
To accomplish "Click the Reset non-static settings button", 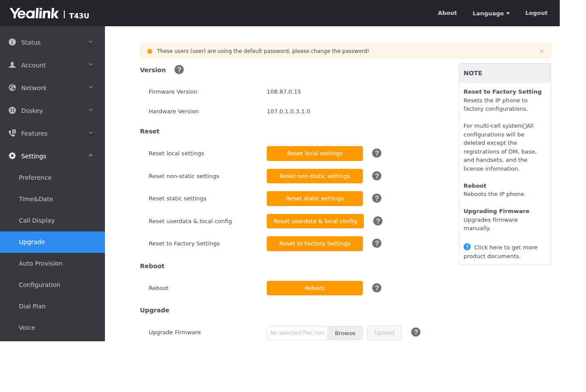I will [315, 176].
